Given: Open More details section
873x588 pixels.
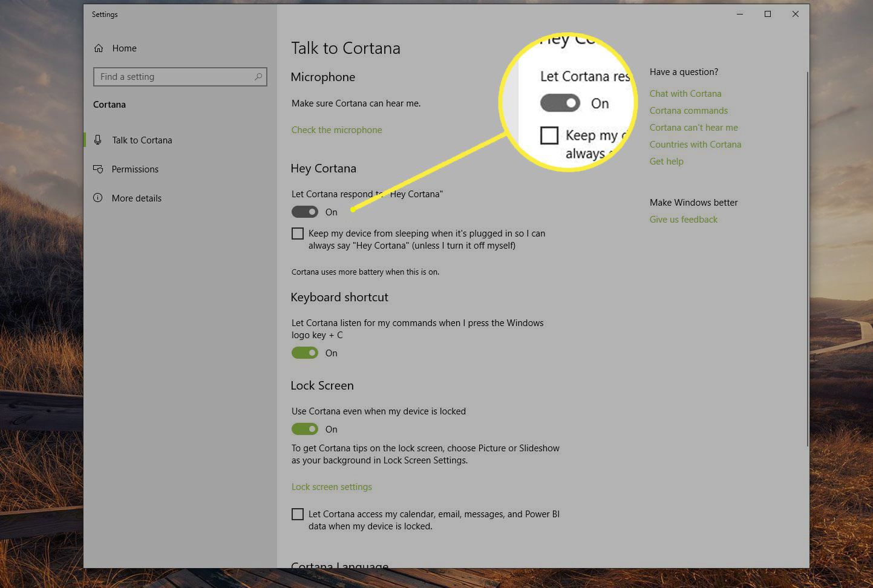Looking at the screenshot, I should pos(180,198).
